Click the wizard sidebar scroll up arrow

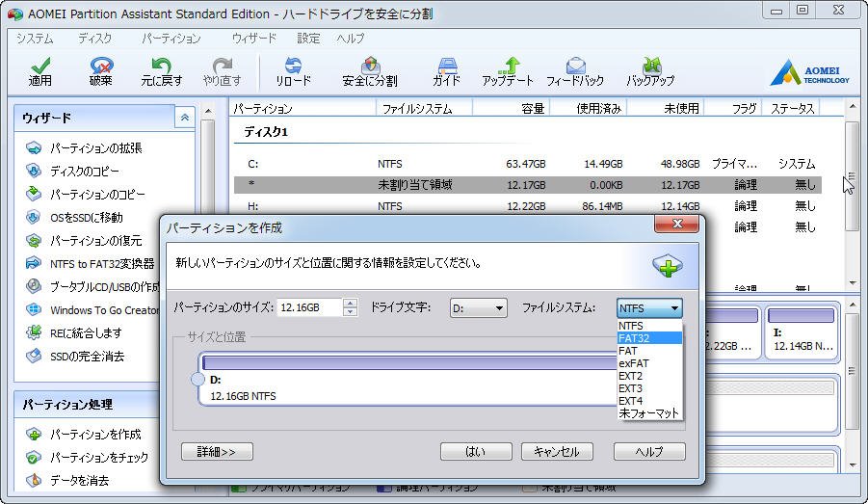coord(208,111)
